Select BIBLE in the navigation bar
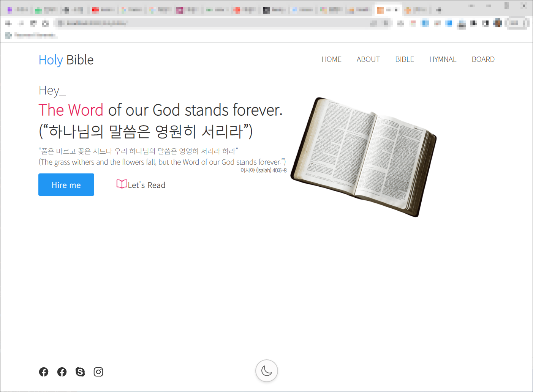The width and height of the screenshot is (533, 392). (x=404, y=60)
